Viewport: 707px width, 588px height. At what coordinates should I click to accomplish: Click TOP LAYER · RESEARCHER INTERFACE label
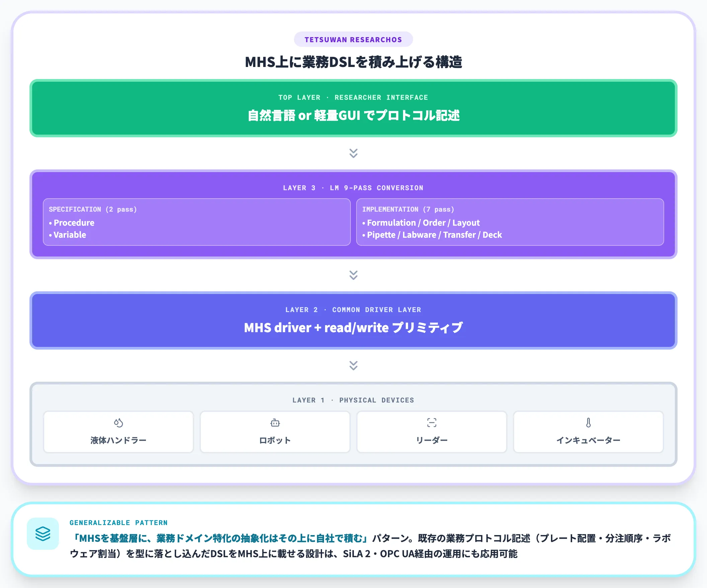pyautogui.click(x=353, y=97)
